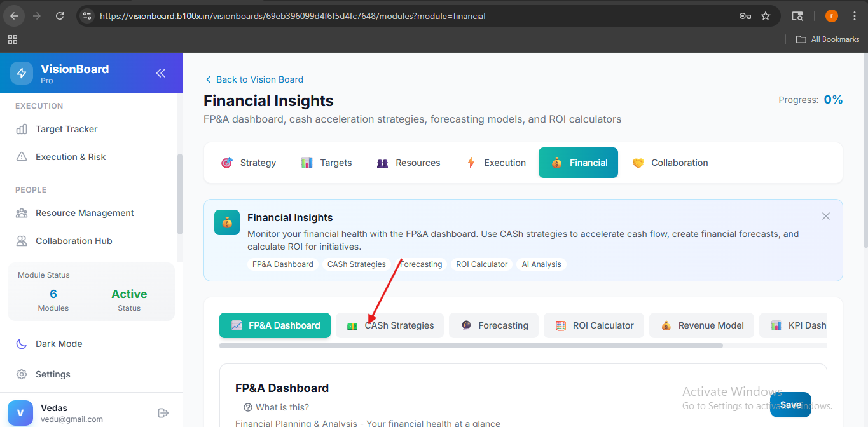
Task: Expand the 'What is this?' help
Action: click(x=276, y=407)
